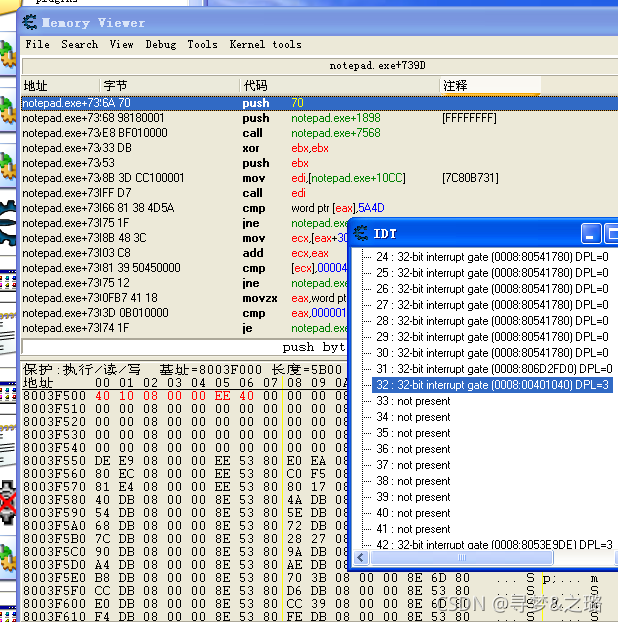Click the 注释 column header
618x622 pixels.
(x=490, y=85)
